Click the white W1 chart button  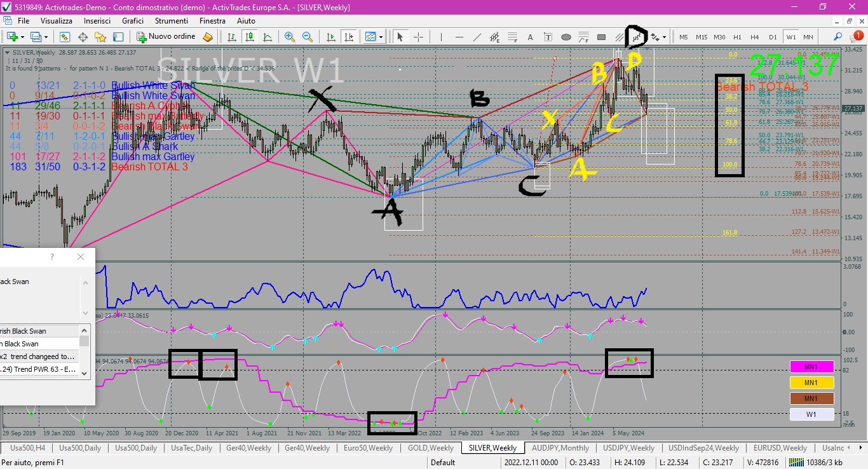(x=811, y=414)
